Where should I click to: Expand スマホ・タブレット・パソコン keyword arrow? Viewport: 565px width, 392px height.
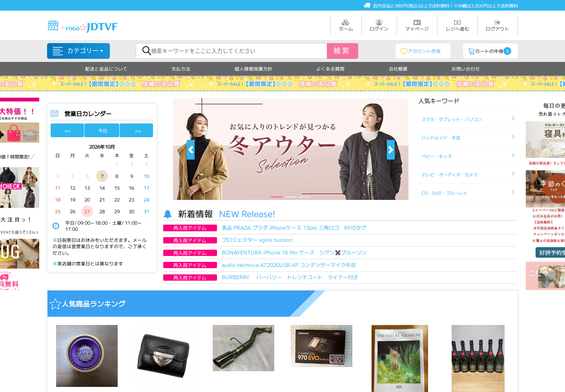513,119
